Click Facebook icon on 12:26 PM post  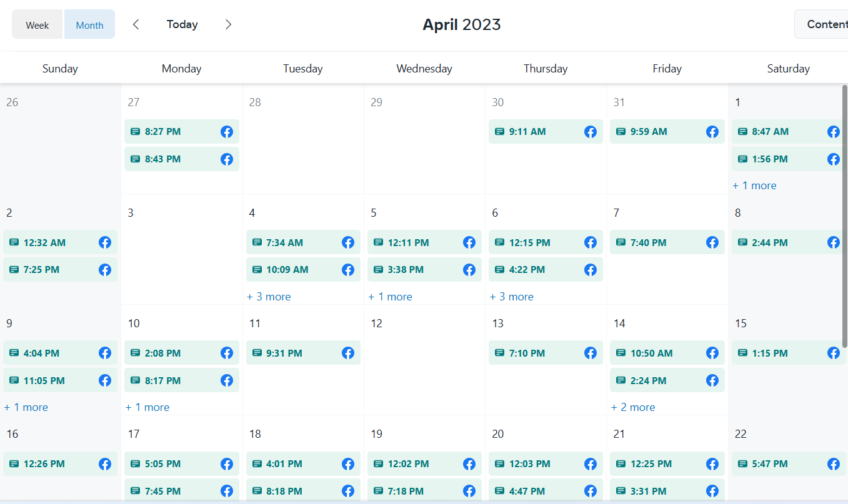pos(105,464)
